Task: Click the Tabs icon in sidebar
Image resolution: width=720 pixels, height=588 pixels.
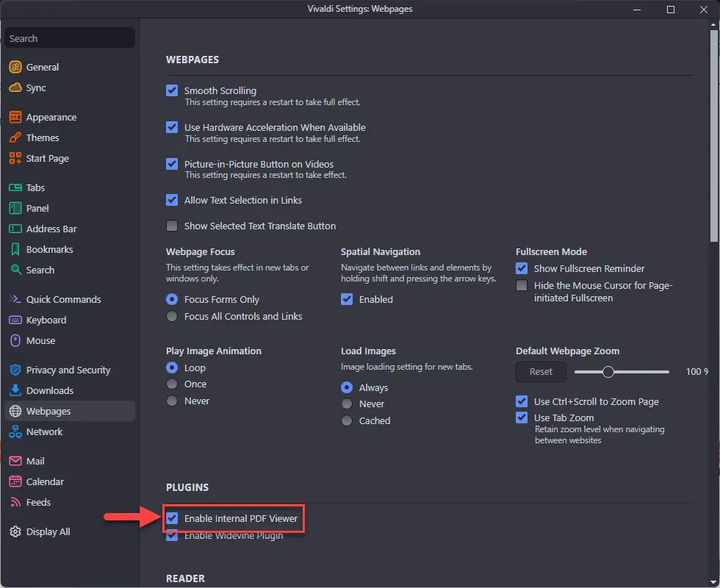Action: tap(15, 187)
